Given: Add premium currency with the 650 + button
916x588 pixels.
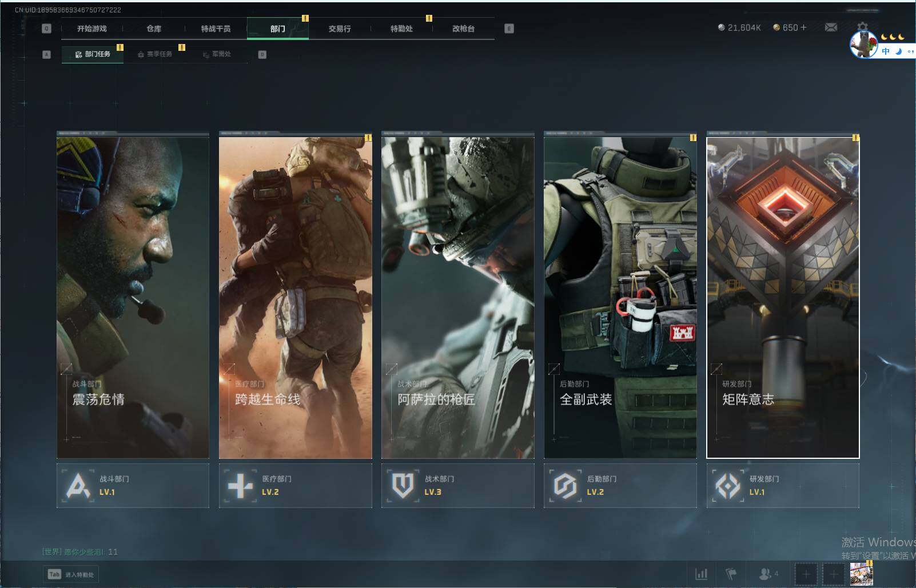Looking at the screenshot, I should coord(790,27).
